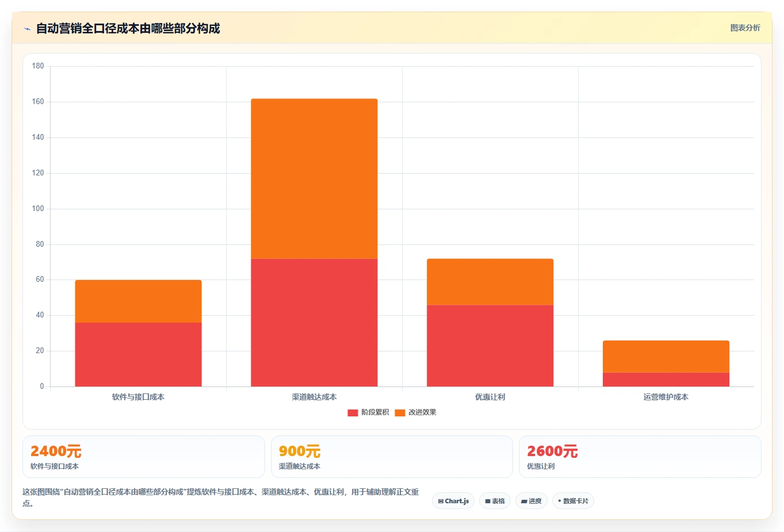This screenshot has width=784, height=532.
Task: Click the 表格 tag chip
Action: point(495,501)
